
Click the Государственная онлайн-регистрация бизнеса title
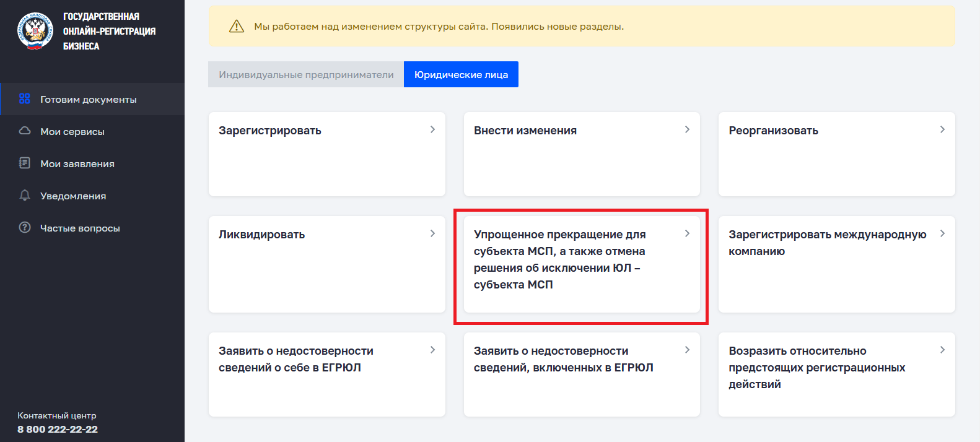click(109, 31)
